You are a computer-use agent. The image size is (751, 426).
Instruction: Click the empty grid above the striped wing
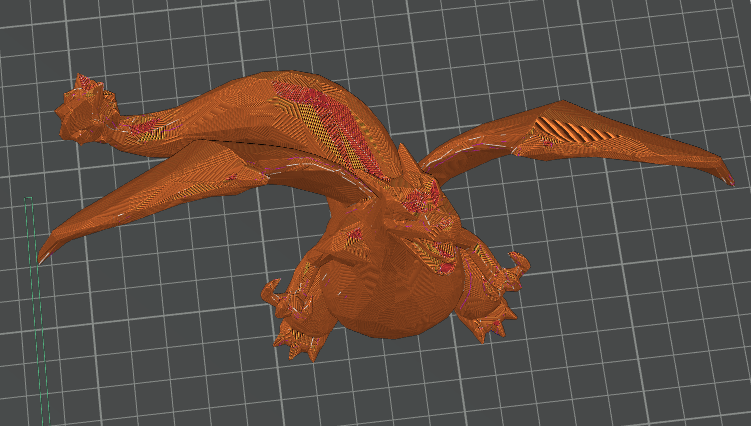point(580,60)
